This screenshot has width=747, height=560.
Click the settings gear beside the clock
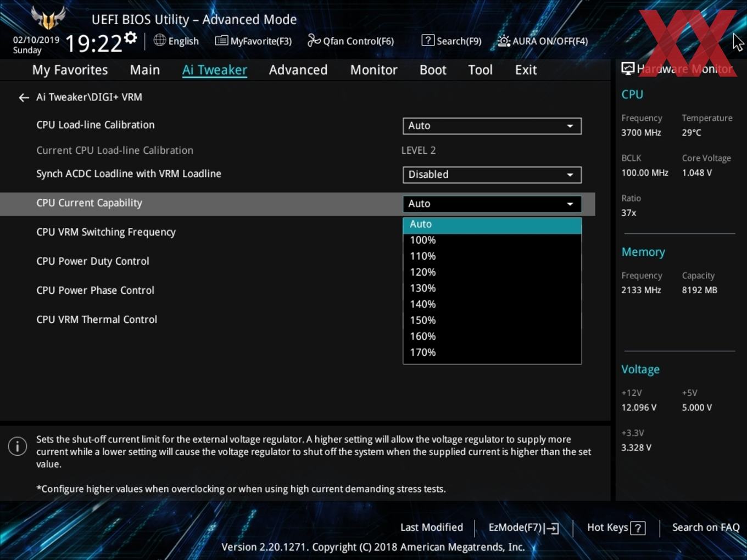[131, 38]
